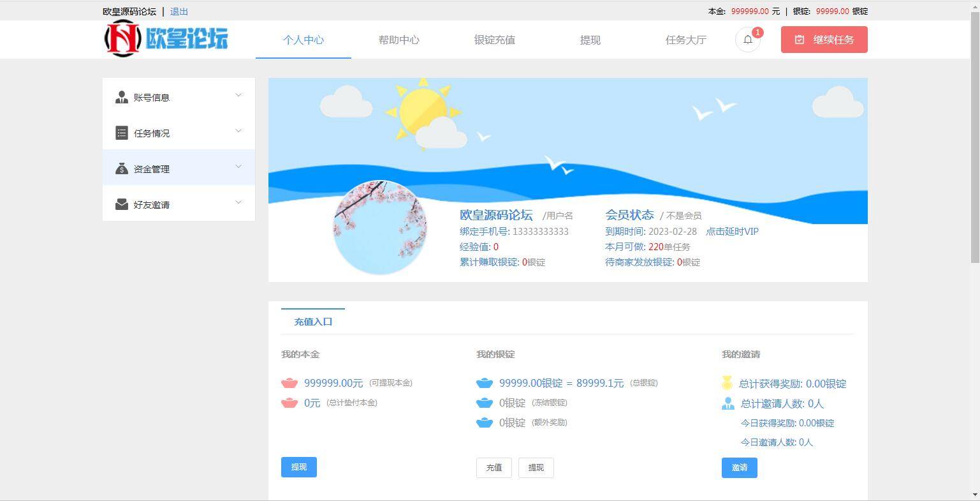The image size is (980, 501).
Task: Click the money bag icon for 资金管理
Action: click(x=122, y=168)
